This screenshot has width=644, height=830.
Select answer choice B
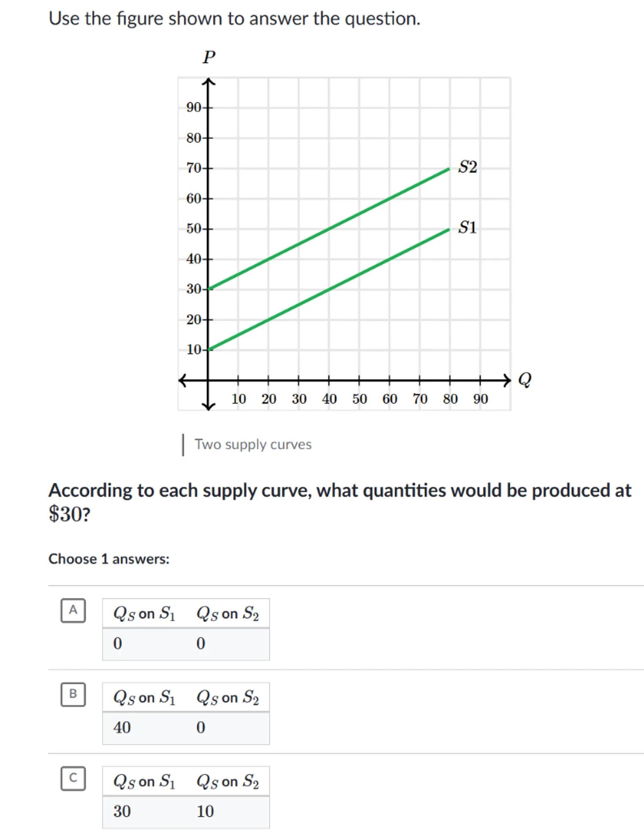point(73,694)
